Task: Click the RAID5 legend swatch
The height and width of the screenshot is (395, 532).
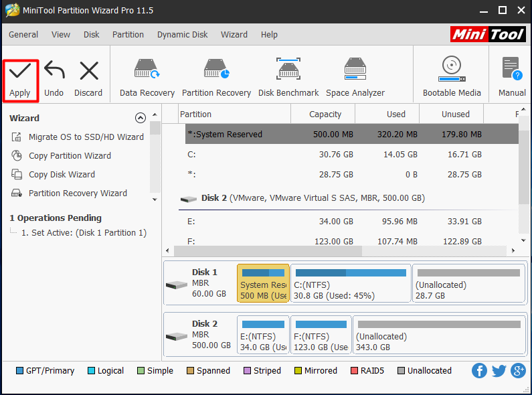Action: pos(354,371)
